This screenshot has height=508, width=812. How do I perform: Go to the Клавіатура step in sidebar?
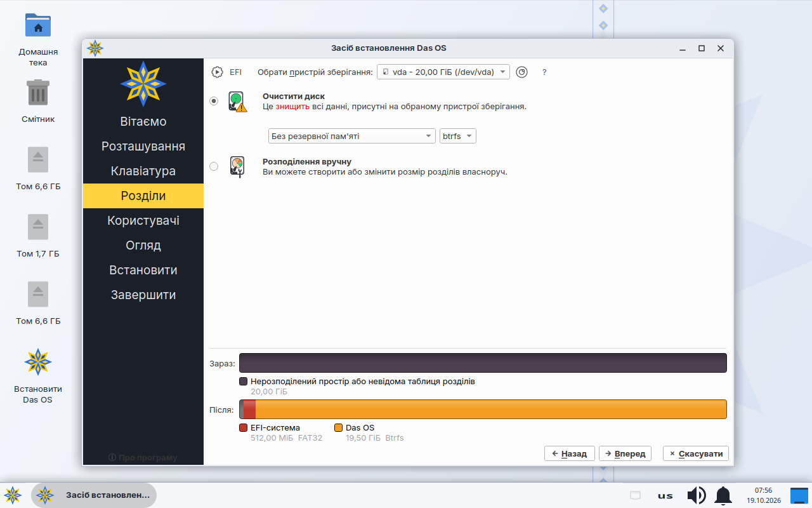click(143, 171)
